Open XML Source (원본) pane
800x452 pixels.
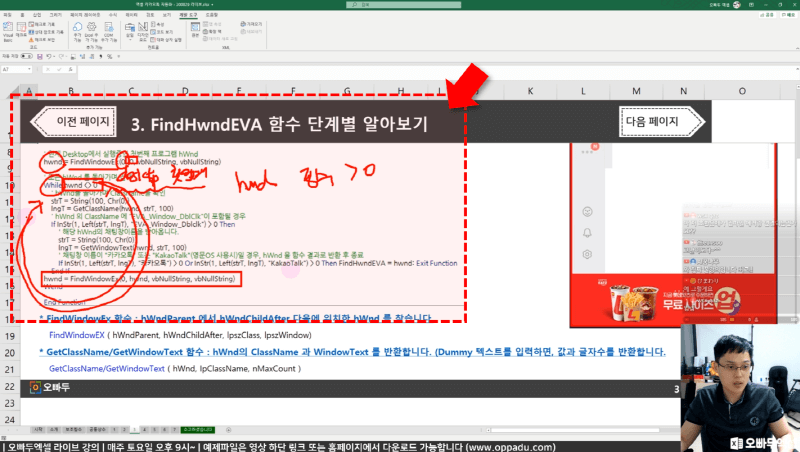[x=195, y=30]
